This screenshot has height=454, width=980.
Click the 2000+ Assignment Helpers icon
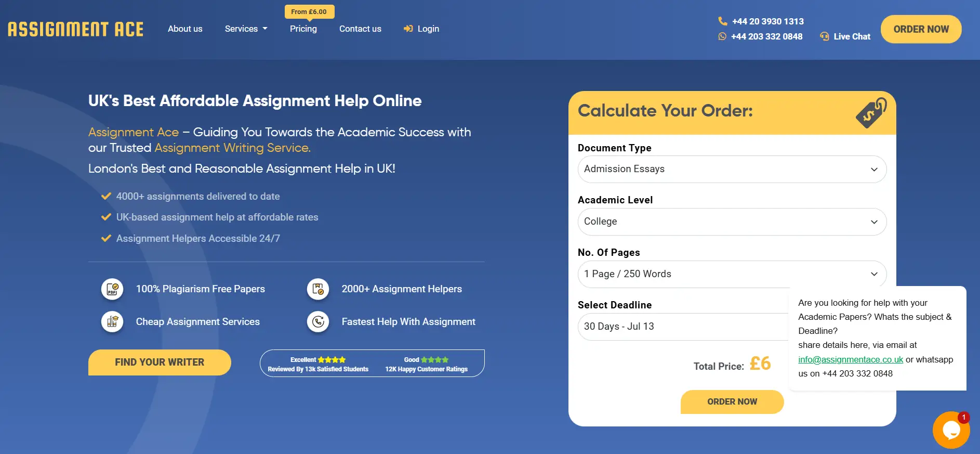[318, 289]
